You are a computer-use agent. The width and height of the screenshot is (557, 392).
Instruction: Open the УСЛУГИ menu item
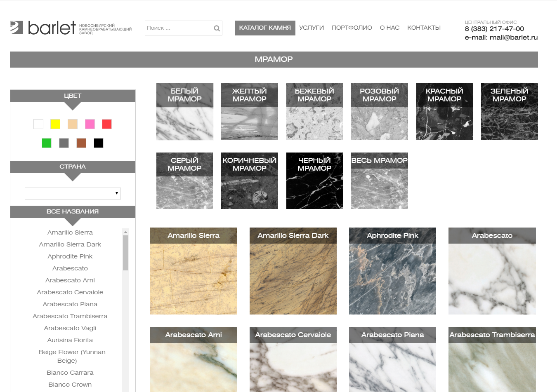click(x=312, y=28)
